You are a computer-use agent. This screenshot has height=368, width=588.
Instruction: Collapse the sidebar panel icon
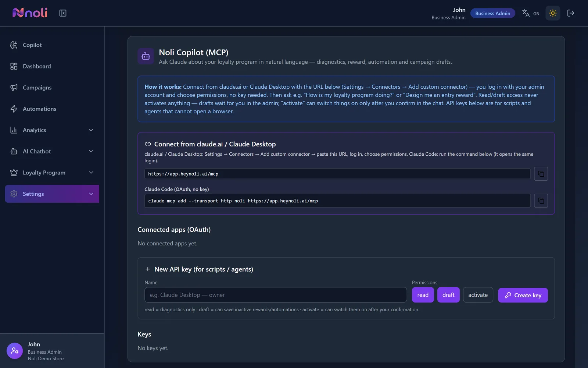(63, 13)
